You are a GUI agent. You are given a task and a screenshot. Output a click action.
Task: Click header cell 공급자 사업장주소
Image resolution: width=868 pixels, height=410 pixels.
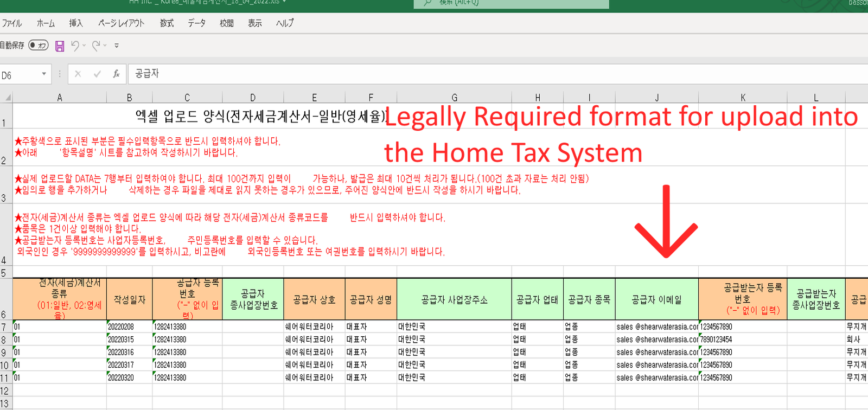coord(455,299)
